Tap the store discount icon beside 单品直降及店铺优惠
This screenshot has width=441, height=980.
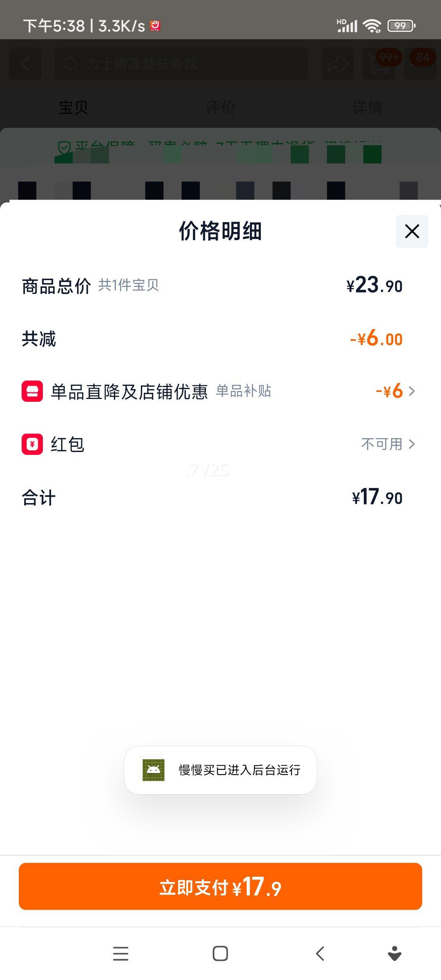pyautogui.click(x=32, y=391)
